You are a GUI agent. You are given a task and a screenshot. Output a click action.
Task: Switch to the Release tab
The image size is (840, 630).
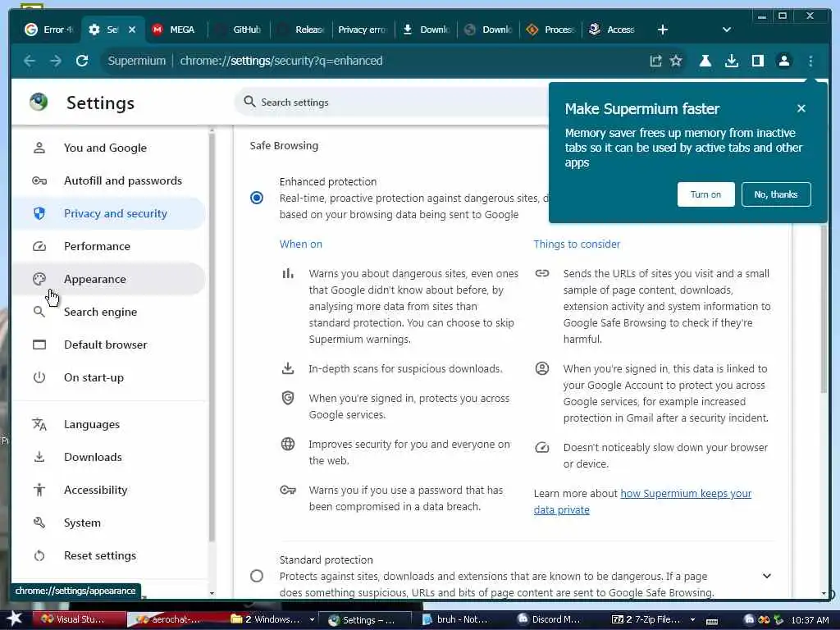(x=301, y=30)
